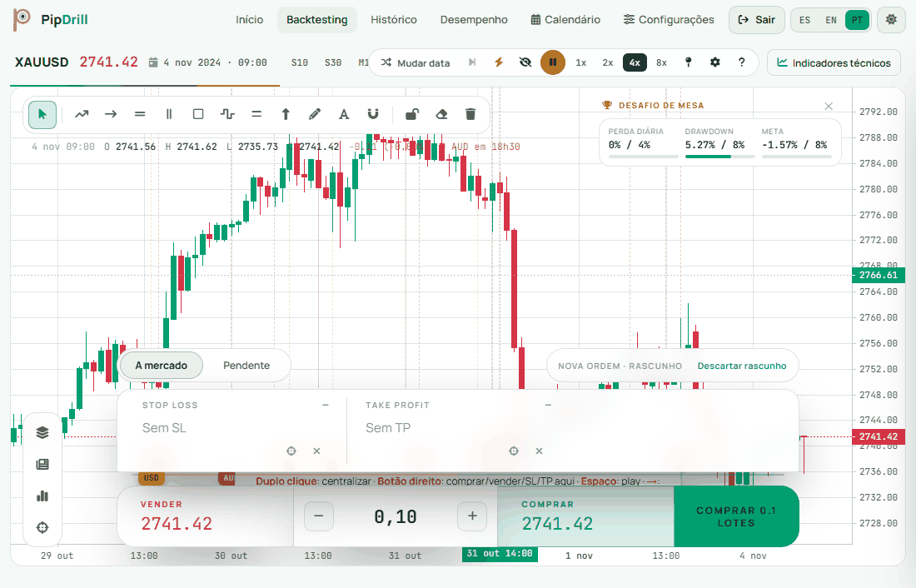916x588 pixels.
Task: Open the Histórico menu item
Action: (394, 20)
